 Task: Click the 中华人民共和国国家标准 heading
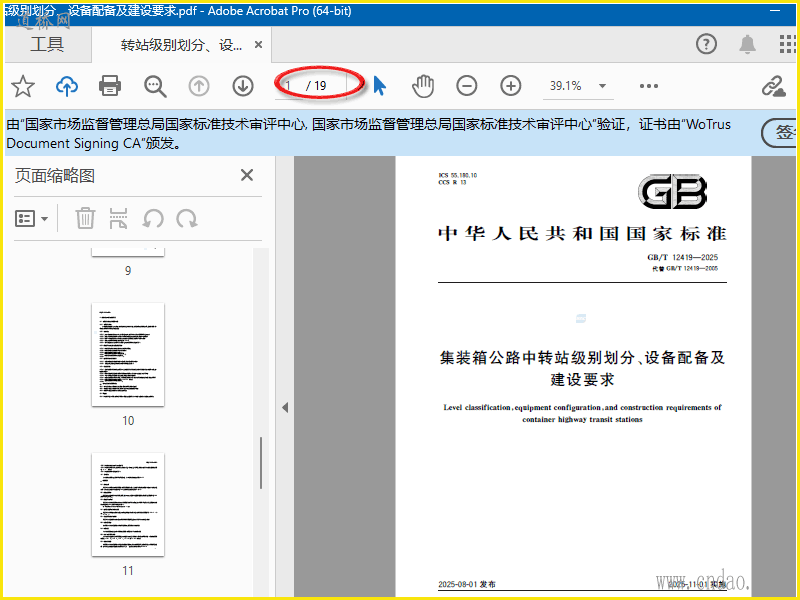click(x=582, y=234)
